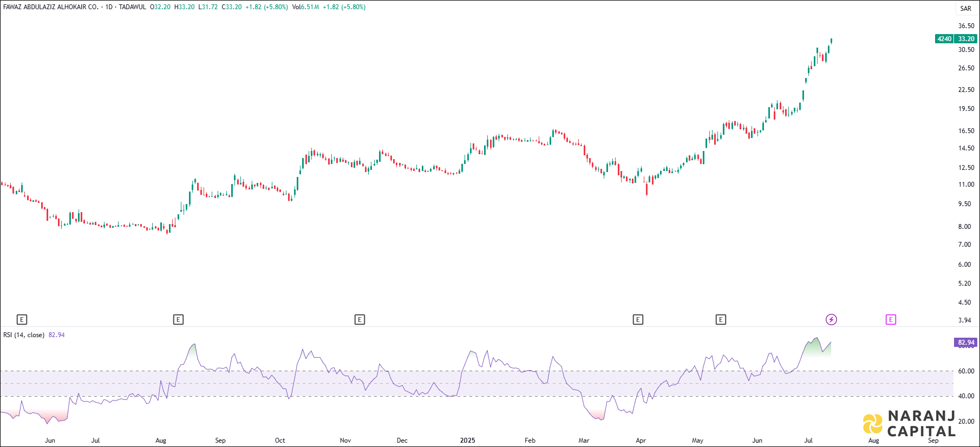Click the 36.50 price axis label
This screenshot has height=447, width=980.
point(966,26)
